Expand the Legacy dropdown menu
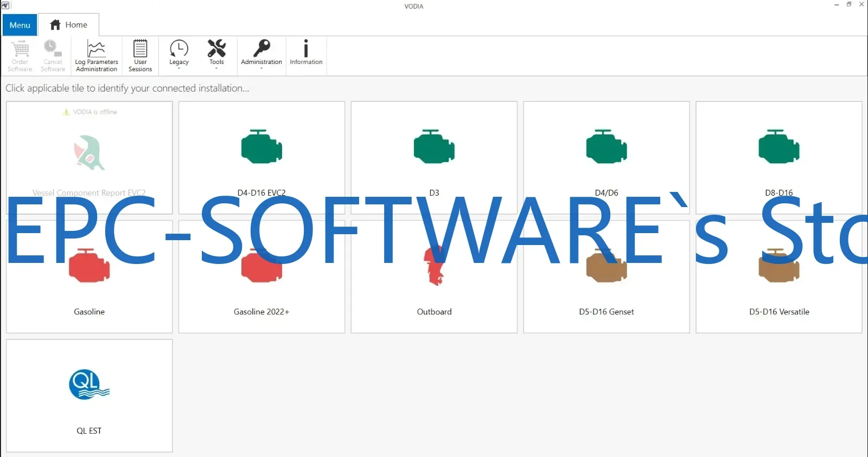This screenshot has width=868, height=457. point(179,54)
